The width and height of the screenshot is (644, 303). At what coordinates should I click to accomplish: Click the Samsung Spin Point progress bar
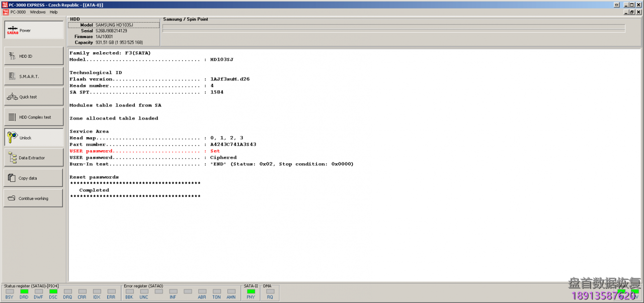point(393,28)
